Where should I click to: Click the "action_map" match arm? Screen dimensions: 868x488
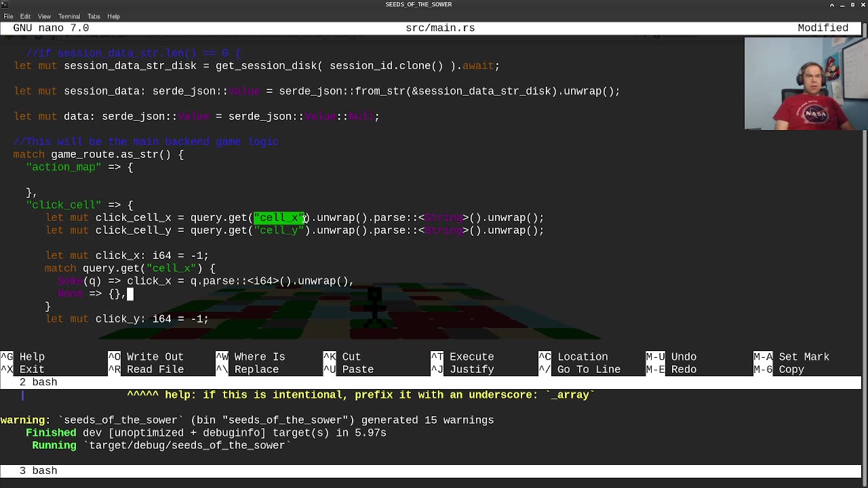coord(79,167)
